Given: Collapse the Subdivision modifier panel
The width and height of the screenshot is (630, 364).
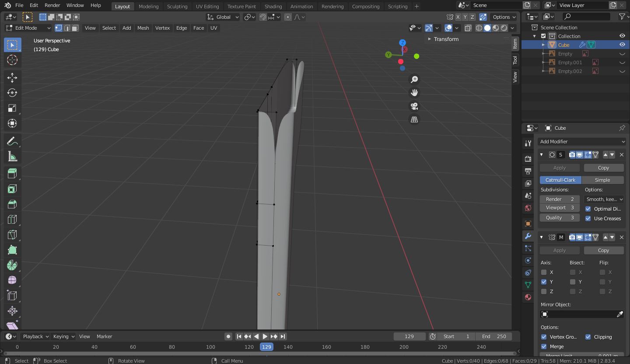Looking at the screenshot, I should [x=542, y=155].
